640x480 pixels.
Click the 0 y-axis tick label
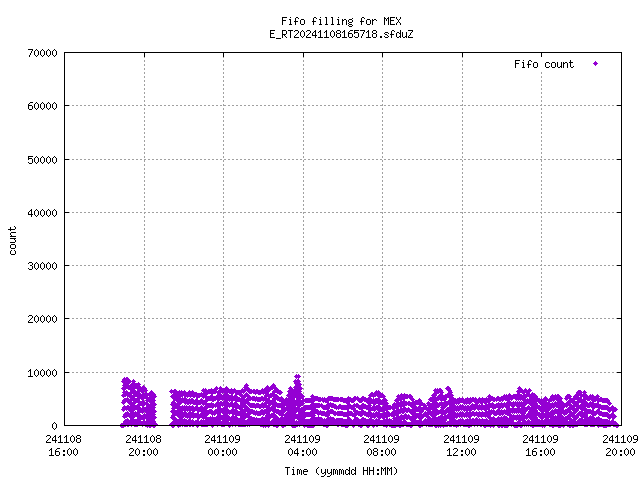pyautogui.click(x=54, y=426)
